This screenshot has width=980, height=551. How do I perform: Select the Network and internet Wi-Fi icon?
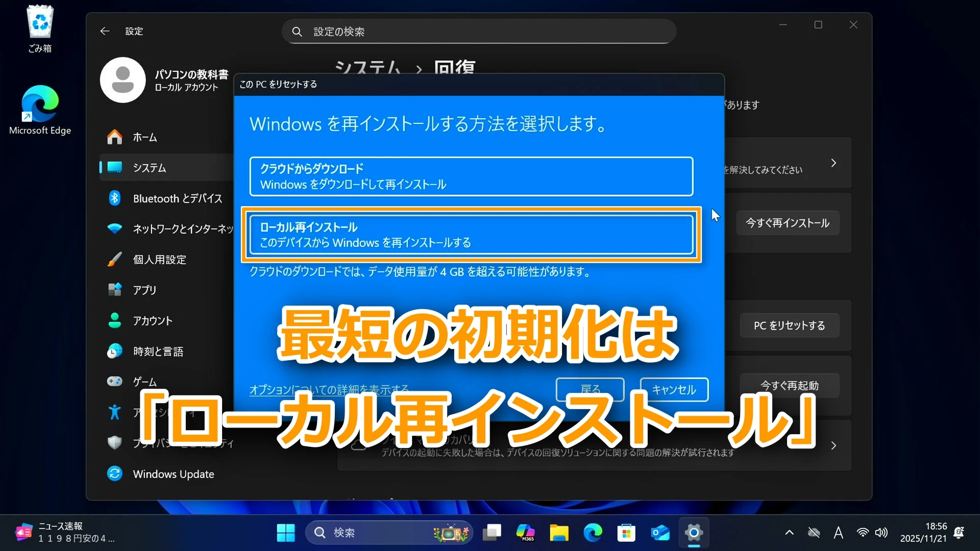tap(115, 229)
